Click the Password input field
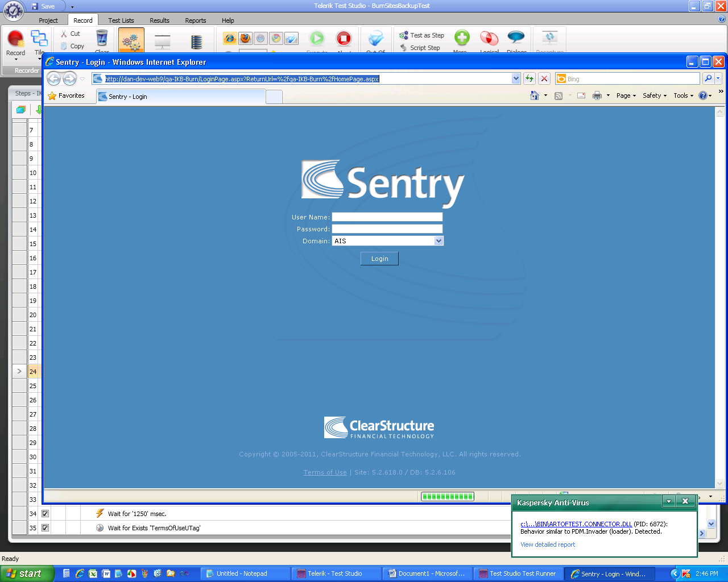This screenshot has height=582, width=728. pos(387,229)
